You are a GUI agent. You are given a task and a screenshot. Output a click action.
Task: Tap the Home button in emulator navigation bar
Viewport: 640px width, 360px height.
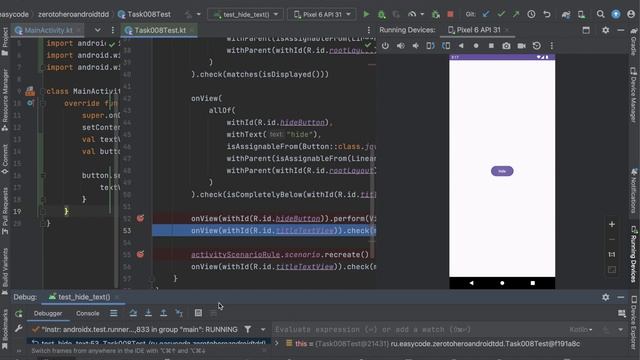[502, 283]
